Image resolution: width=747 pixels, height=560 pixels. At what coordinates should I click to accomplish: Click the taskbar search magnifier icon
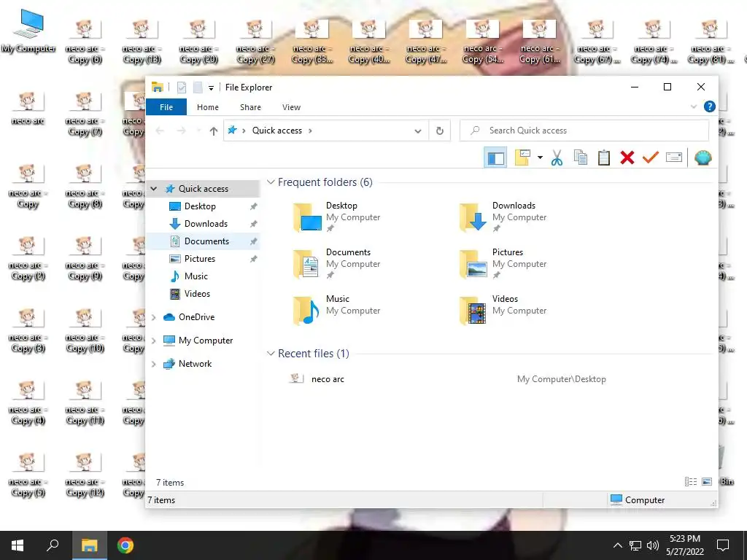point(53,545)
